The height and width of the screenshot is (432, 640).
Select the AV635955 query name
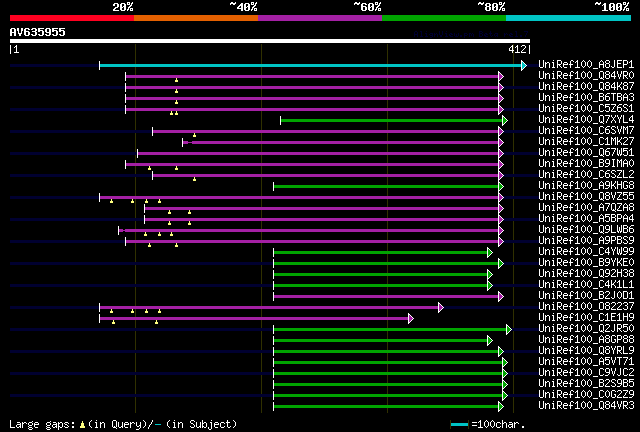click(x=38, y=32)
